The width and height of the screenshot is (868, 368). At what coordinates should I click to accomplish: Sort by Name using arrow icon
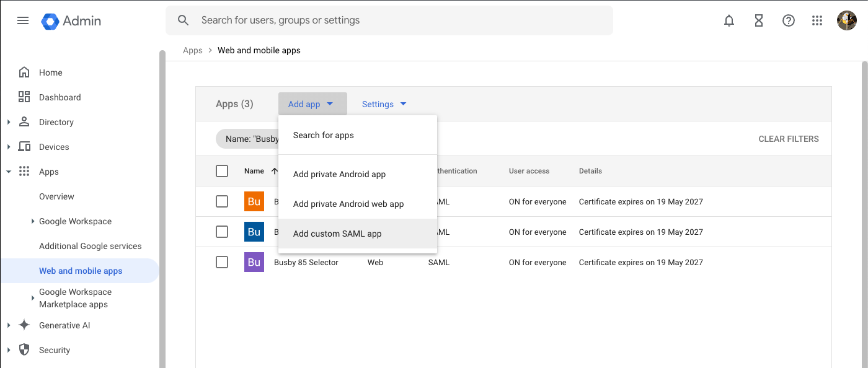click(x=275, y=171)
